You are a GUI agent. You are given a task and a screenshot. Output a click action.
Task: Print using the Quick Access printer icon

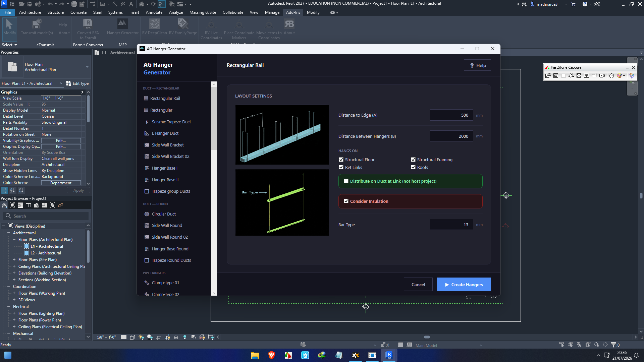(74, 4)
